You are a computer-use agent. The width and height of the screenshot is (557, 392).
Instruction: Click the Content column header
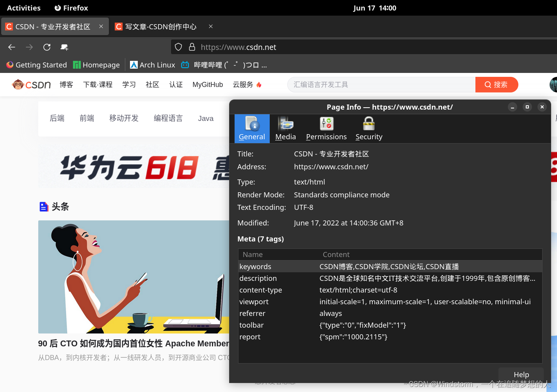(431, 254)
